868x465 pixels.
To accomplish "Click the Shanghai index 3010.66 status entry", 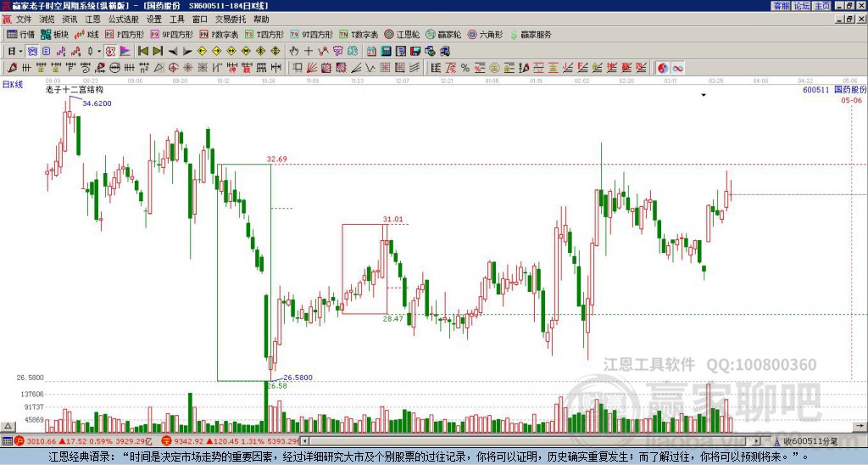I will point(84,441).
